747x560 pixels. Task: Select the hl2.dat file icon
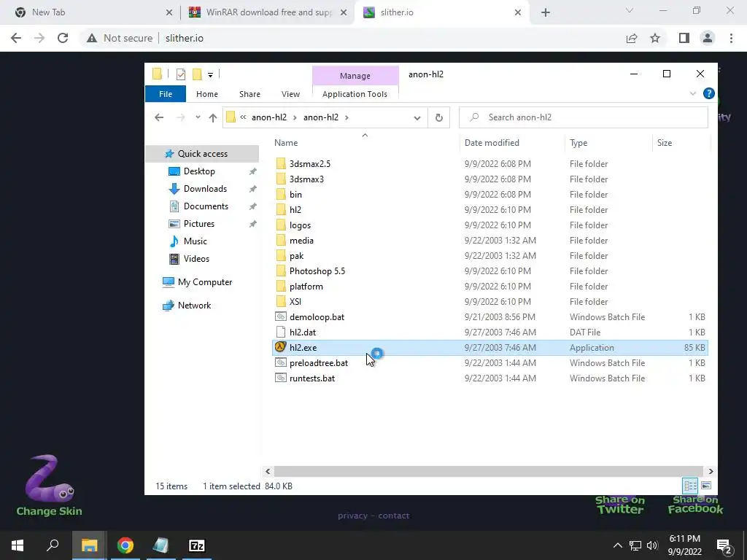281,332
